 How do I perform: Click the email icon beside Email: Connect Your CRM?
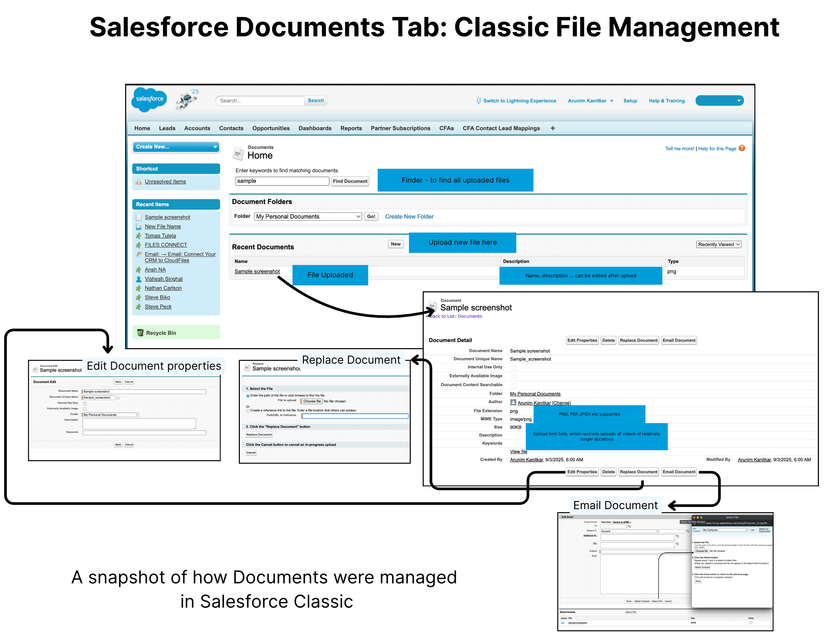pos(139,255)
